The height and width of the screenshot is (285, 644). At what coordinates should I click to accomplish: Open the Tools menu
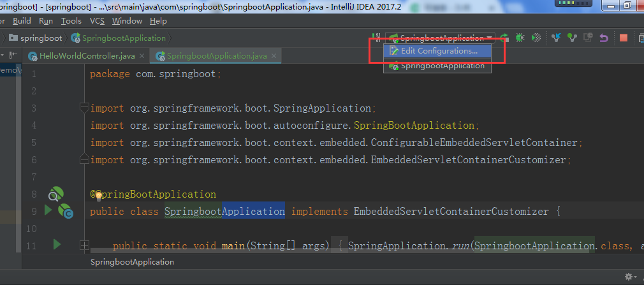click(x=71, y=21)
